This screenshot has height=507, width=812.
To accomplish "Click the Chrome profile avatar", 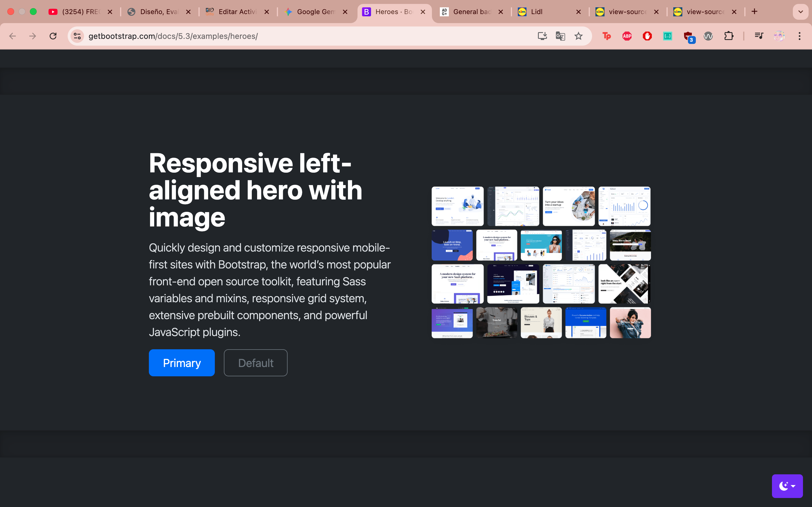I will coord(779,36).
